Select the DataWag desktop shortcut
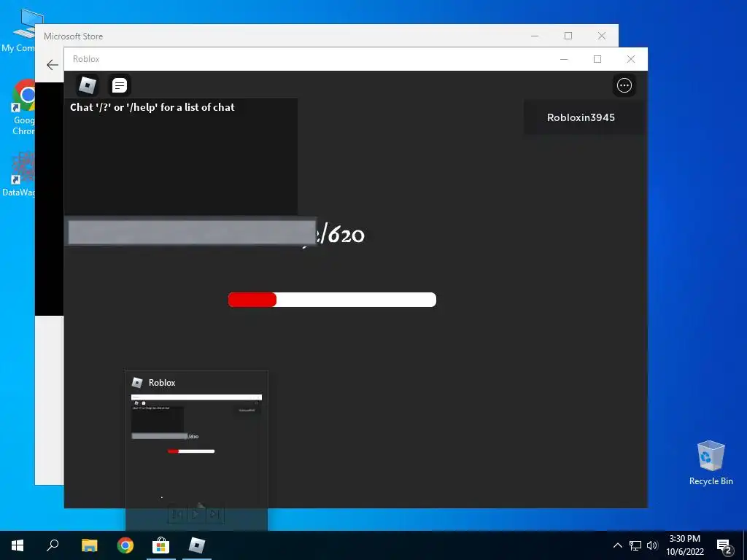The height and width of the screenshot is (560, 747). [19, 174]
